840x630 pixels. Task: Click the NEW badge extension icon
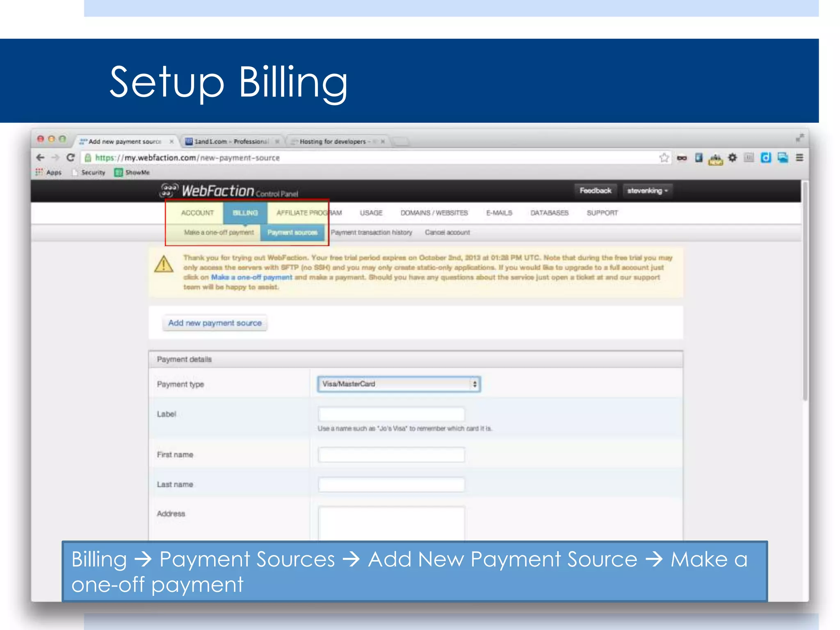point(716,159)
